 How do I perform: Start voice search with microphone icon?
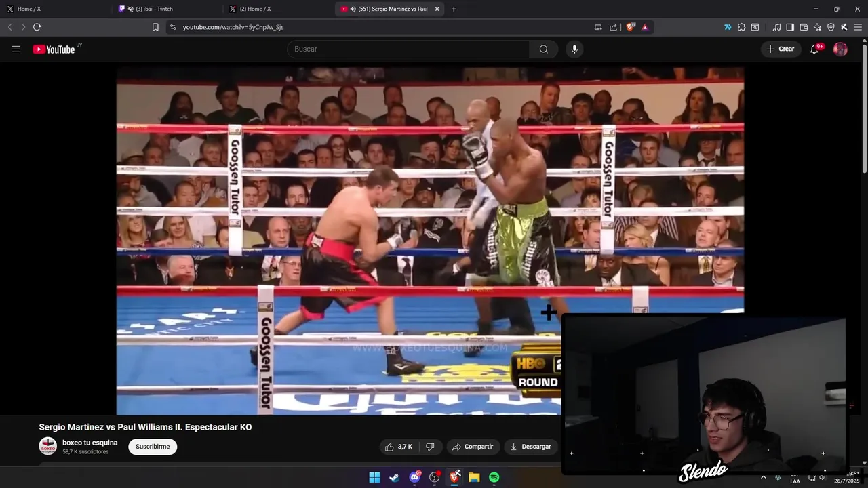point(574,49)
